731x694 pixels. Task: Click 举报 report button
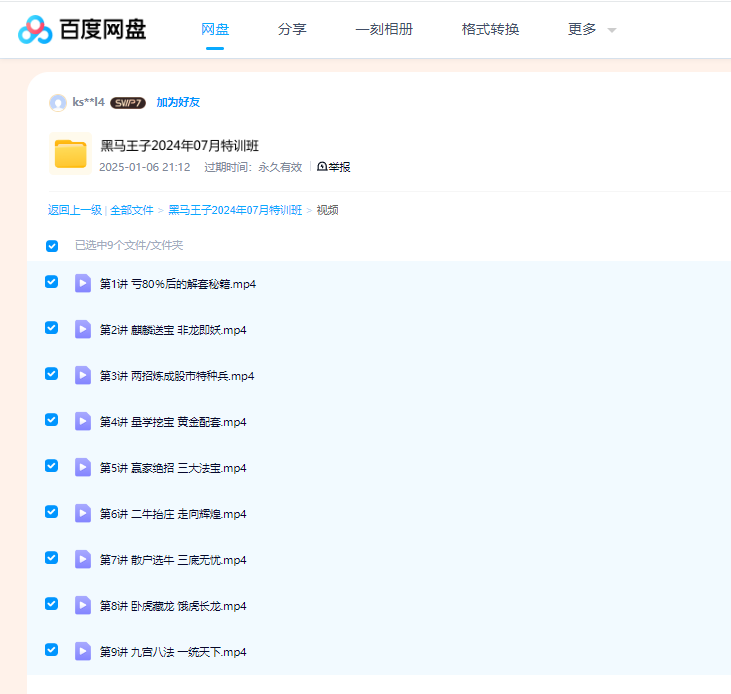pos(333,167)
